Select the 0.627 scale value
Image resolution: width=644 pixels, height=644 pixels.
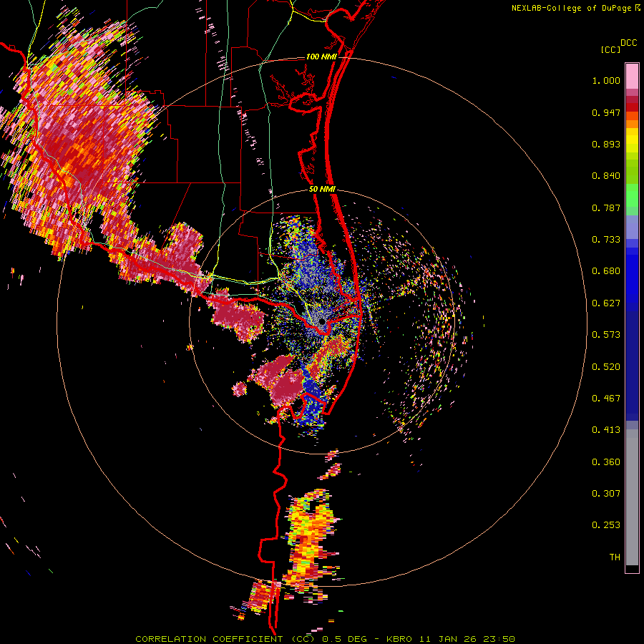pos(606,303)
